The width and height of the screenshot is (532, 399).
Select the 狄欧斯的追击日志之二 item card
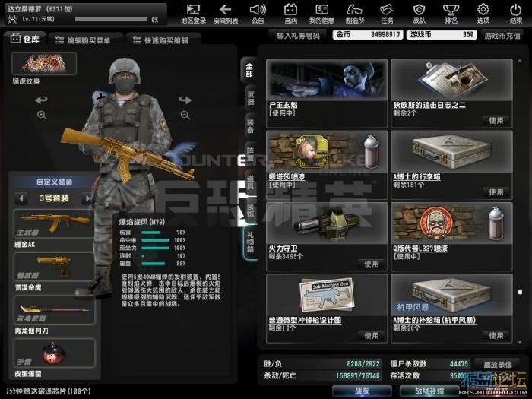point(451,93)
